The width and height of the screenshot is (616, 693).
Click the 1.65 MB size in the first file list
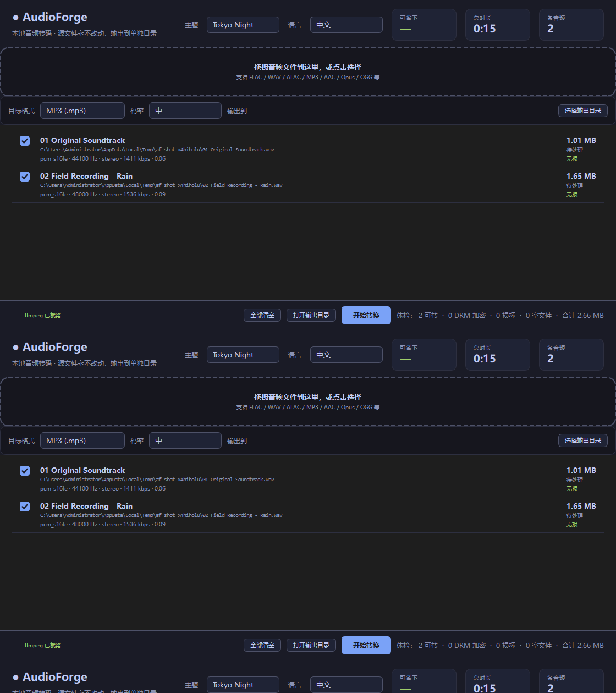[x=581, y=176]
